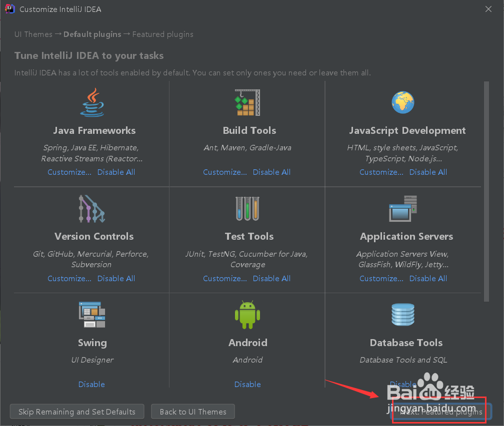Click 'UI Themes' in the breadcrumb
Viewport: 504px width, 426px height.
pos(33,34)
